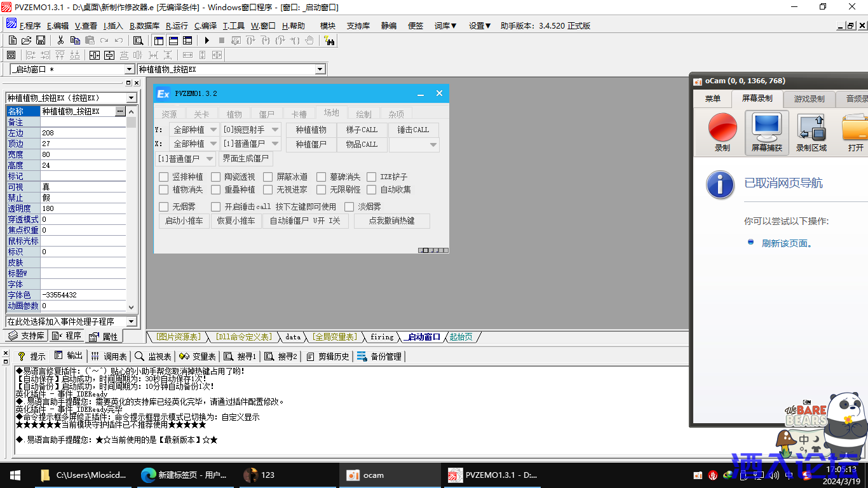This screenshot has width=868, height=488.
Task: Click the Save file toolbar icon
Action: tap(41, 41)
